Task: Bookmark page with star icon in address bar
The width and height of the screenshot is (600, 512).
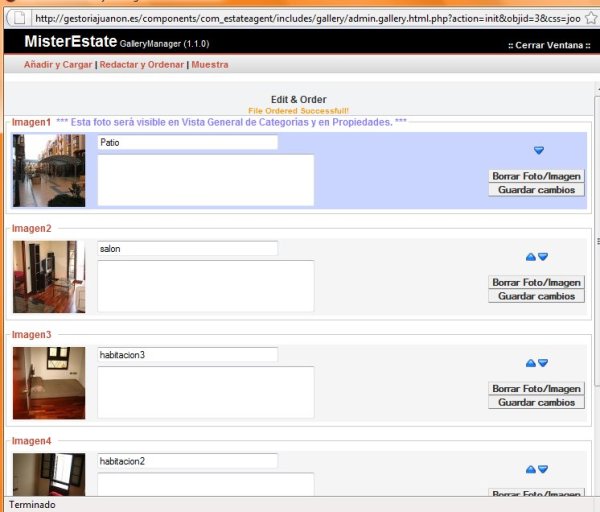Action: (x=591, y=18)
